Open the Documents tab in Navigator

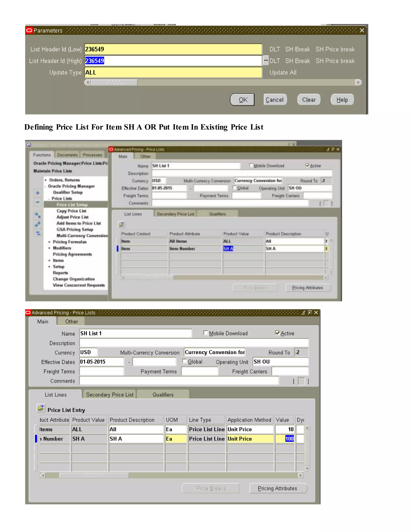[67, 155]
